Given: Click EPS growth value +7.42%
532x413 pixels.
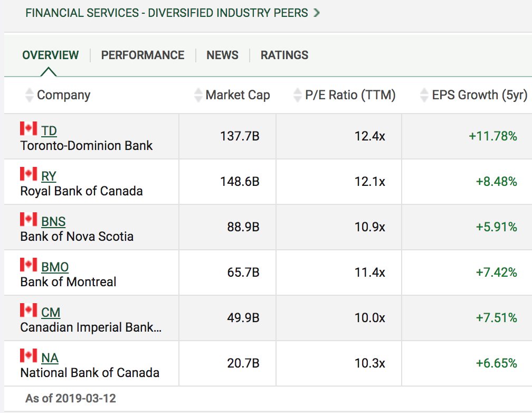Looking at the screenshot, I should (496, 273).
